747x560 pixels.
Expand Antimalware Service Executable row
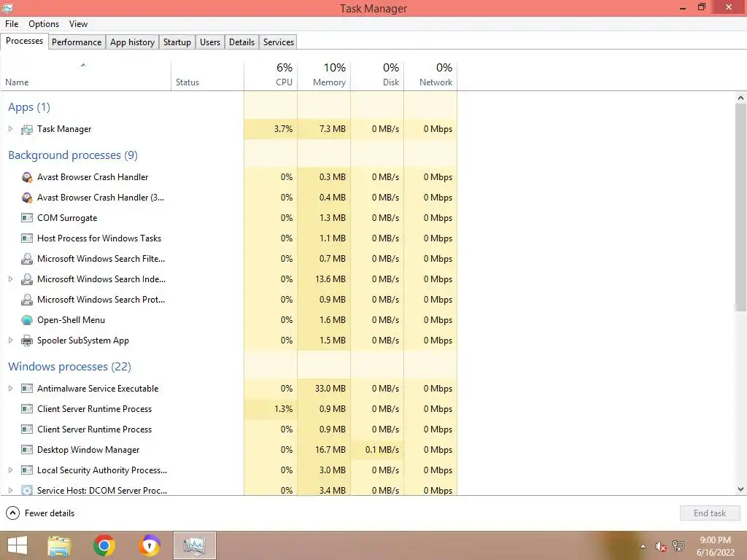(10, 389)
